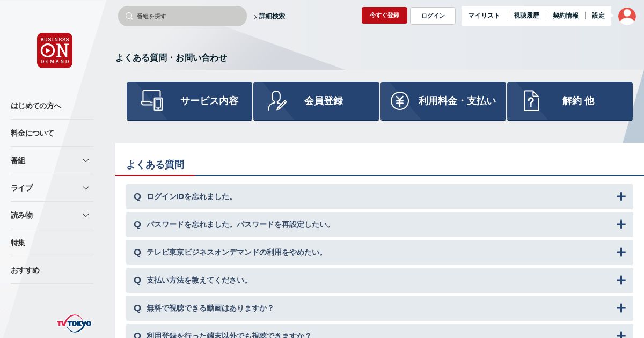Open the 詳細検索 link

tap(269, 16)
